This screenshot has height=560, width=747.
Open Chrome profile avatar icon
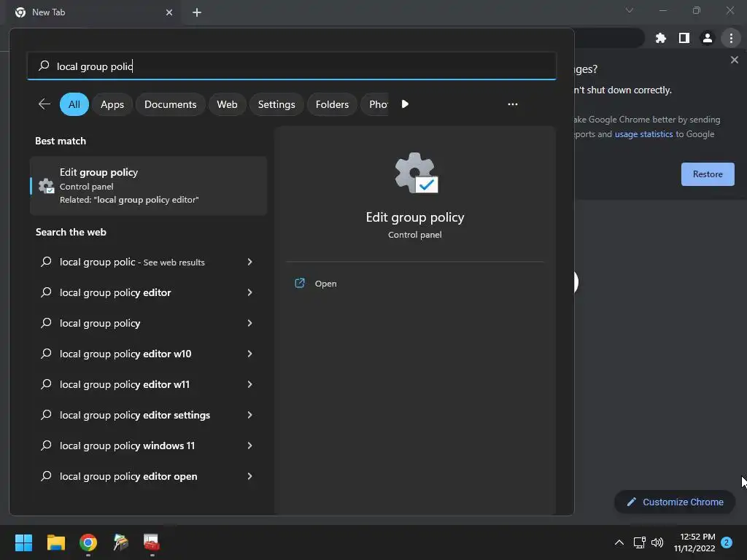tap(708, 38)
